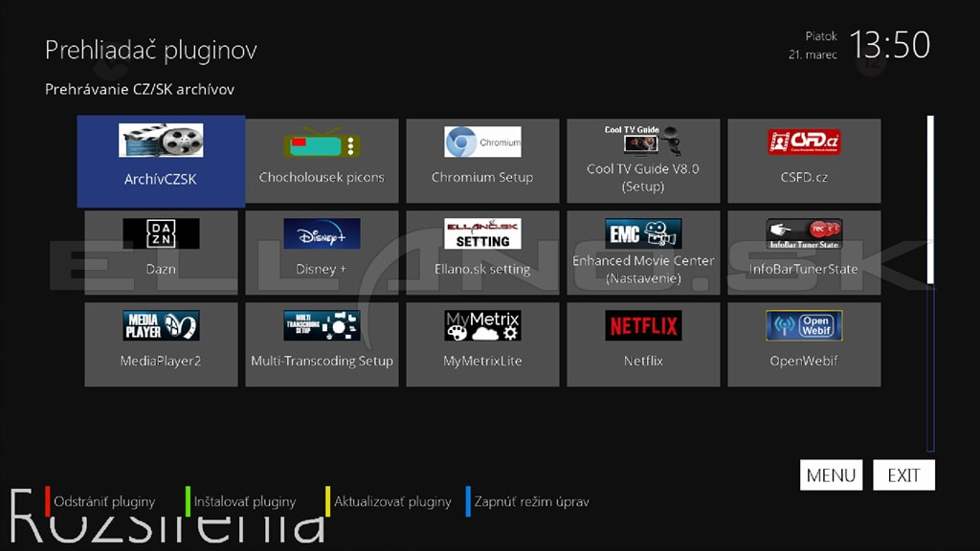
Task: Launch the Dazn plugin
Action: pos(161,253)
